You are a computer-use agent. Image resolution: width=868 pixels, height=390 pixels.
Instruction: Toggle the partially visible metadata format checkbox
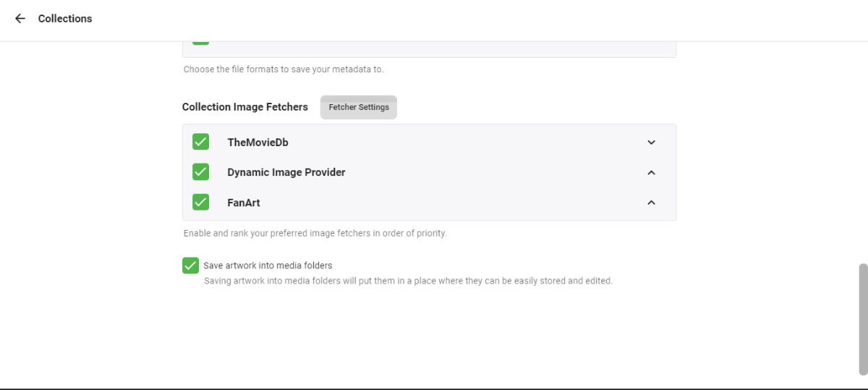200,42
